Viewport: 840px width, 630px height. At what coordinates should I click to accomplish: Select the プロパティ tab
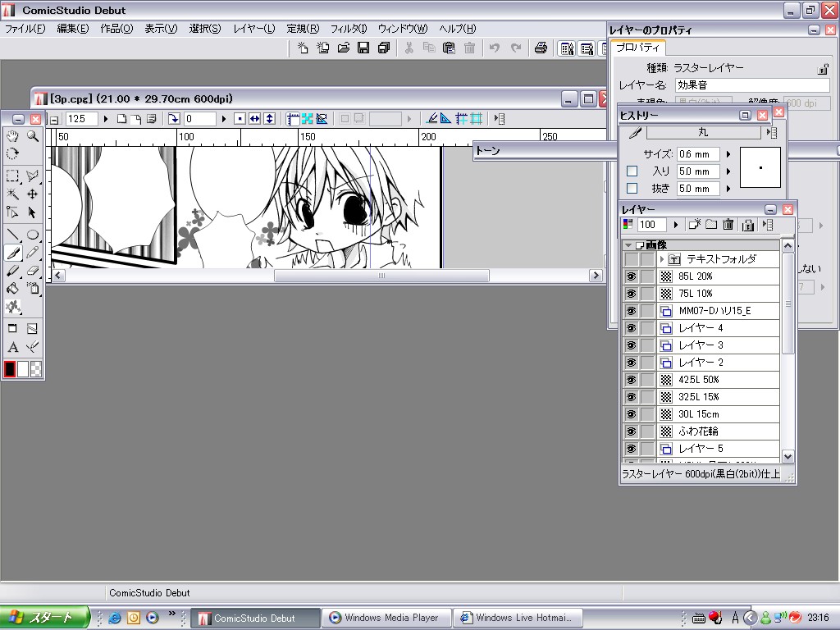click(637, 47)
